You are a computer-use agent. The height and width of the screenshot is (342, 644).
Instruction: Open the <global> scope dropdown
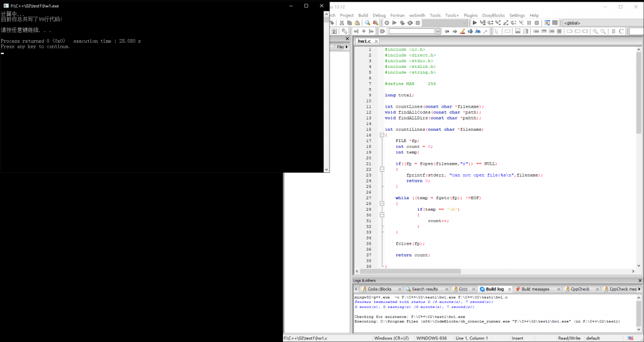tap(603, 23)
